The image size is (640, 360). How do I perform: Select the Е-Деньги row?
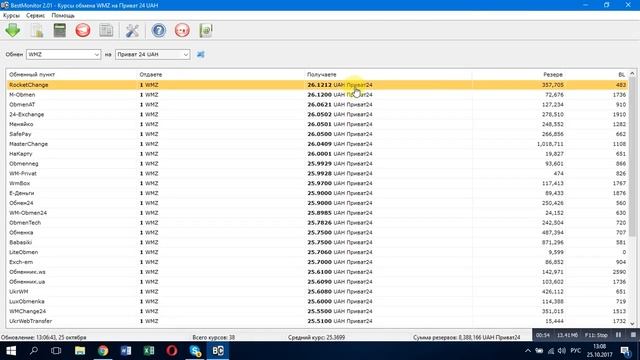pos(318,193)
